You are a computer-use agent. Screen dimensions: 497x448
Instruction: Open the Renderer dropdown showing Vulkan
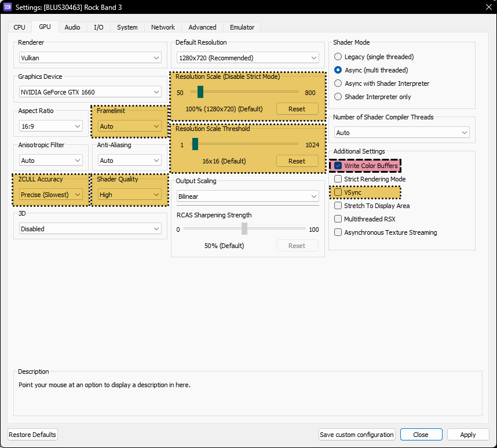point(90,58)
